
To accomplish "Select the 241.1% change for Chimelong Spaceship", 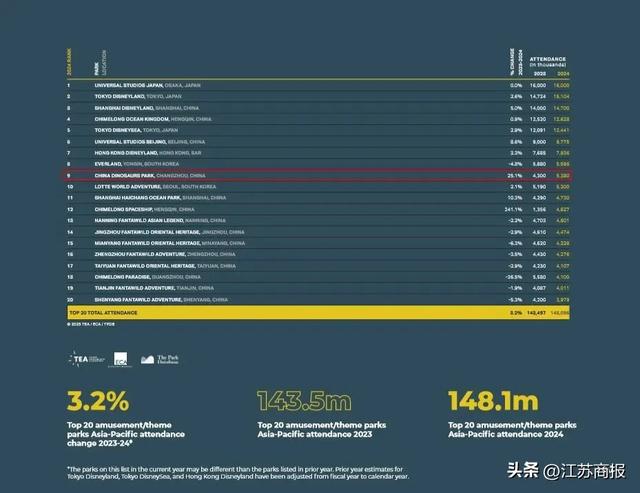I will pyautogui.click(x=513, y=209).
